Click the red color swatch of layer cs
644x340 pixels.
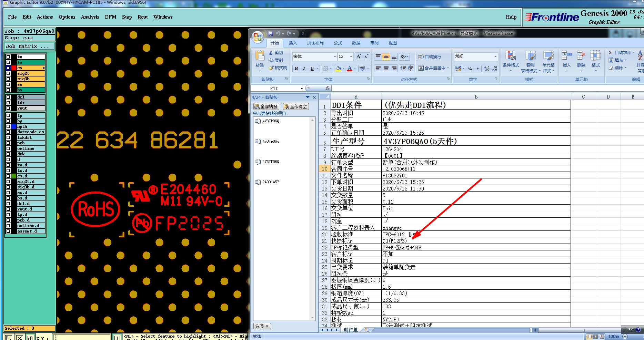click(x=14, y=68)
